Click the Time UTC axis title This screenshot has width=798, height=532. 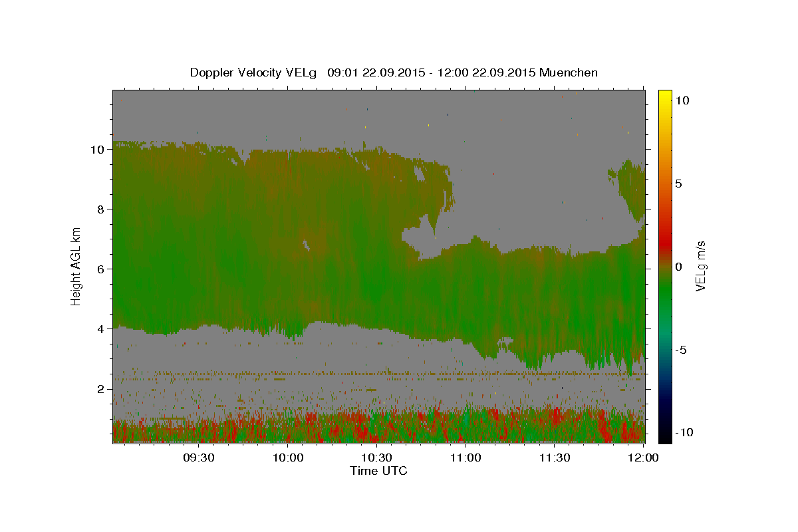(378, 471)
